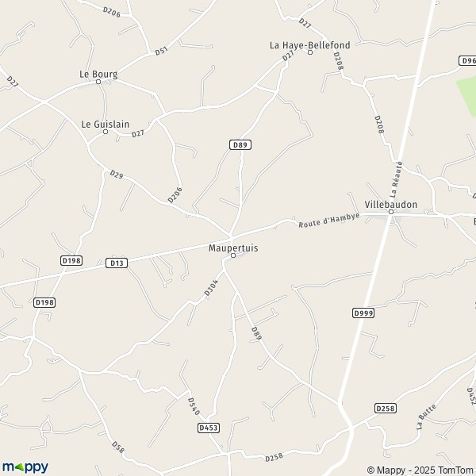Click the D13 road shield
Viewport: 476px width, 476px height.
pyautogui.click(x=117, y=263)
